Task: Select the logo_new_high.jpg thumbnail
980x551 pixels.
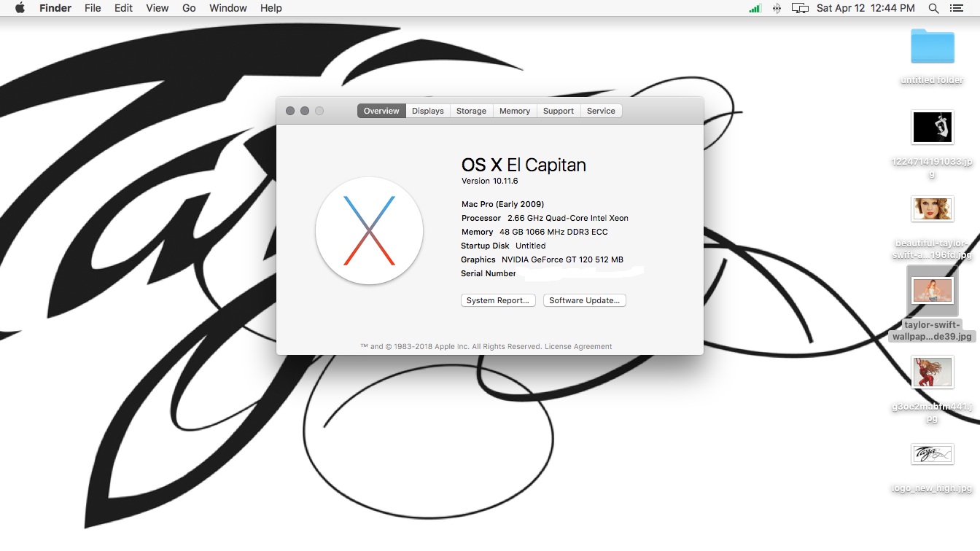Action: pos(933,454)
